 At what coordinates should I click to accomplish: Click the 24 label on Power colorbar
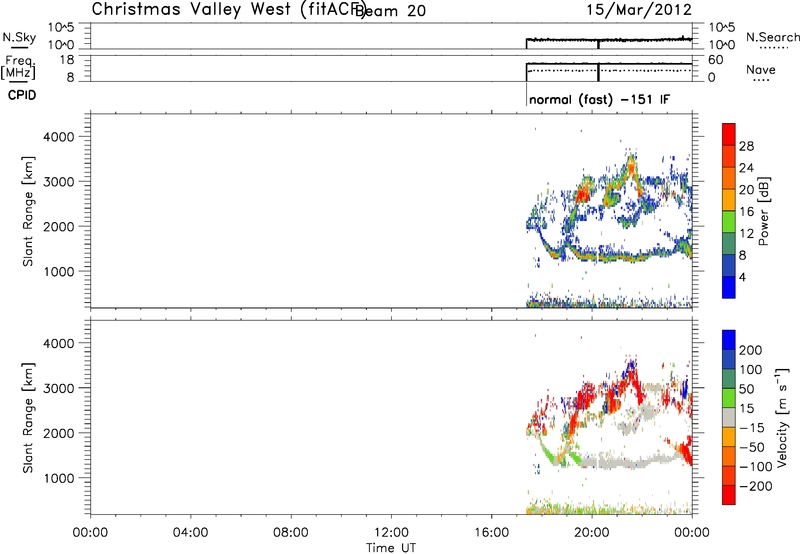[x=746, y=168]
